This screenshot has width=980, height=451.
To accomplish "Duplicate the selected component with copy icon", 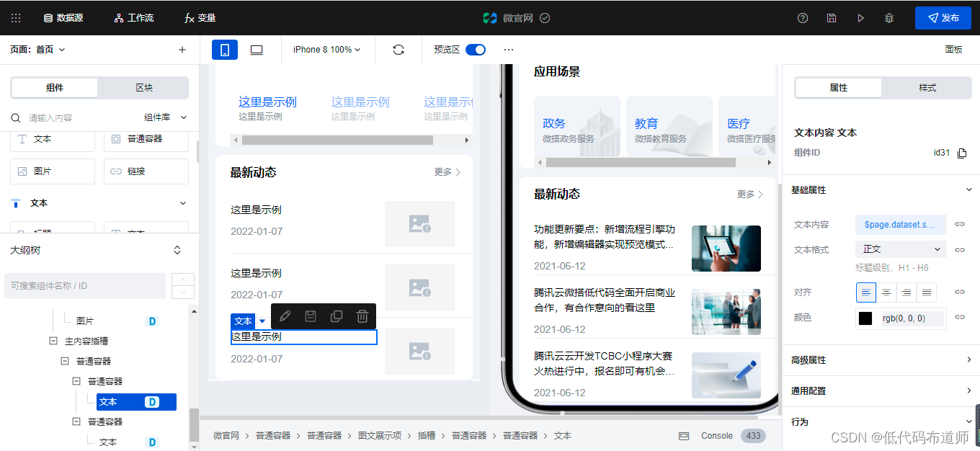I will point(337,316).
